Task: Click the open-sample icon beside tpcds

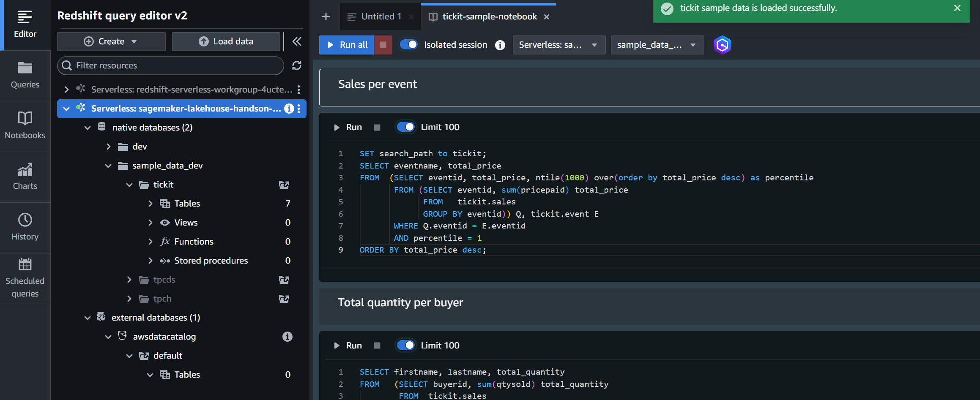Action: click(x=284, y=280)
